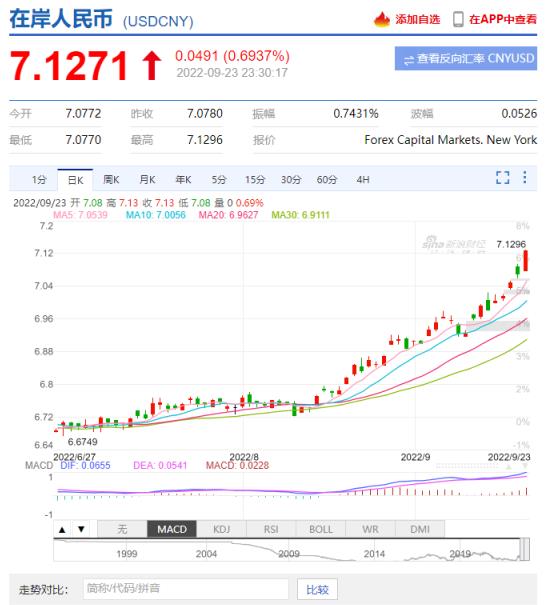Click 查看反向汇率 CNYUSD button
This screenshot has height=605, width=546.
coord(466,58)
